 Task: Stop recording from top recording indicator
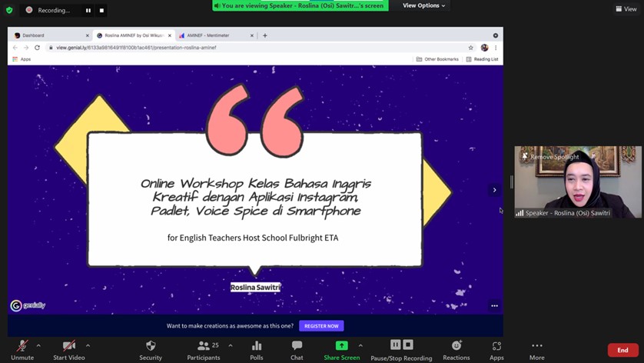pos(101,10)
